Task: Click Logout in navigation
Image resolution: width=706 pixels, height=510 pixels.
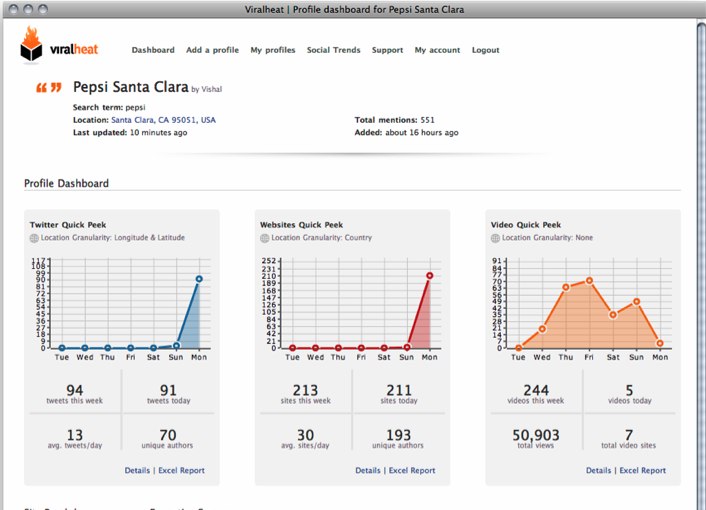Action: click(485, 50)
